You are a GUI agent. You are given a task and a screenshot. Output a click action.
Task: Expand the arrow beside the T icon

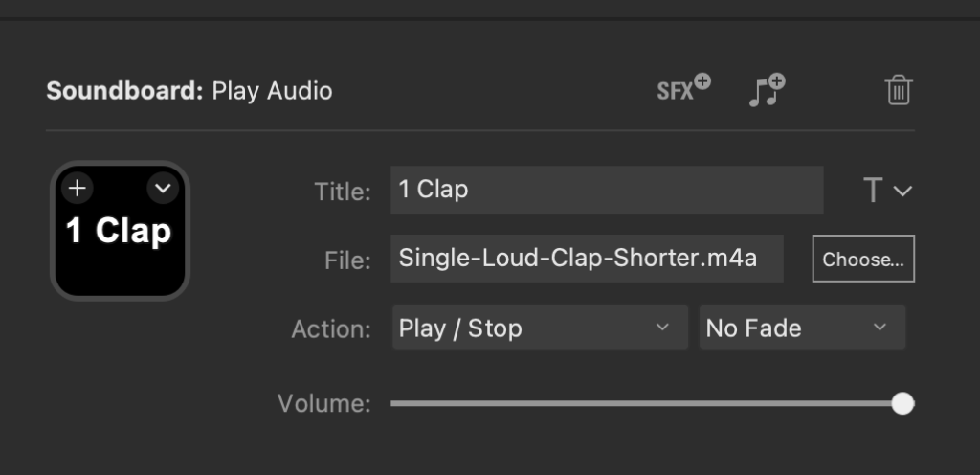[902, 191]
